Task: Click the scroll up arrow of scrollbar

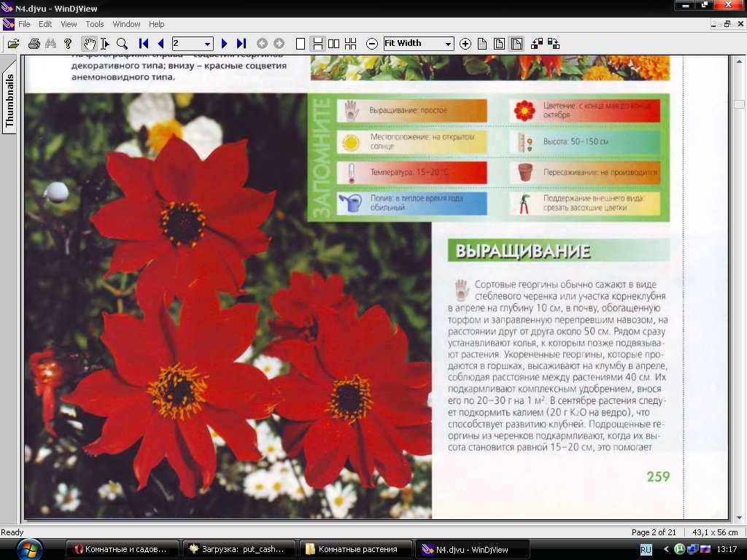Action: (x=739, y=61)
